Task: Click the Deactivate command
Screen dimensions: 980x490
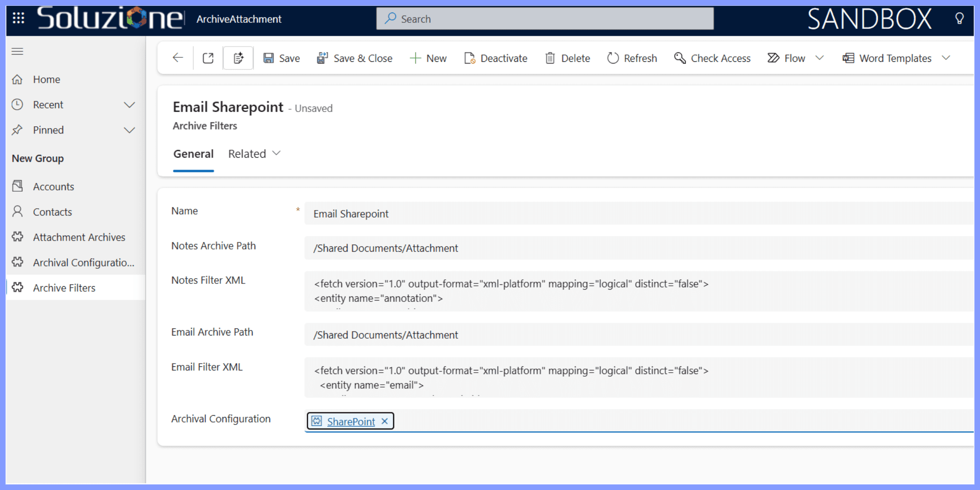Action: (x=495, y=58)
